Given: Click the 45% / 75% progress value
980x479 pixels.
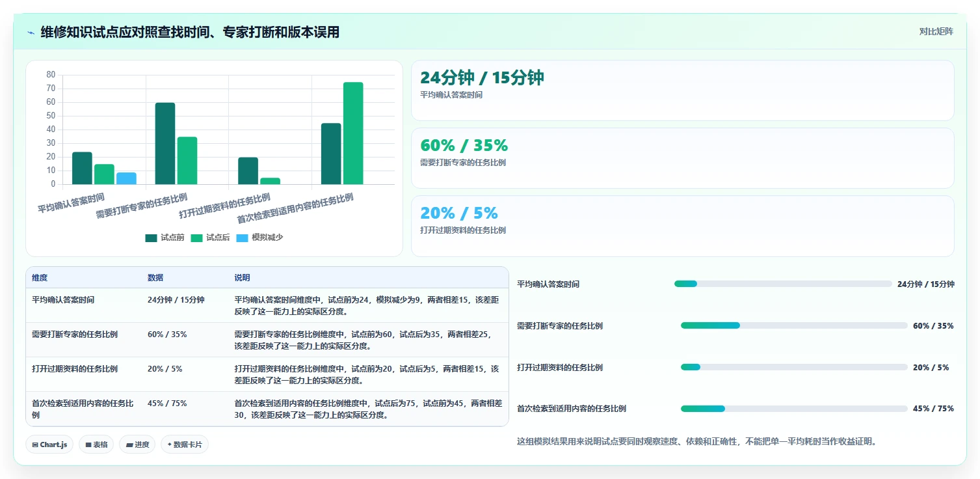Looking at the screenshot, I should [933, 409].
